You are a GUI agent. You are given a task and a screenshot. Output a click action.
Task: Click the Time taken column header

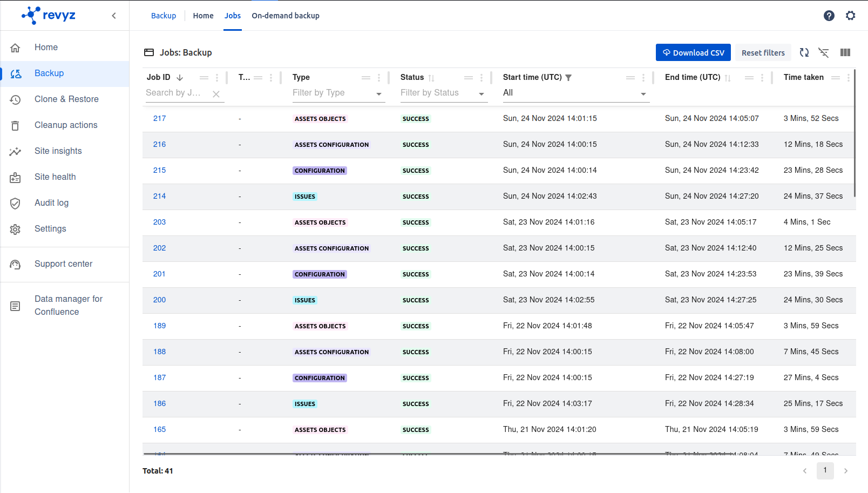tap(804, 77)
